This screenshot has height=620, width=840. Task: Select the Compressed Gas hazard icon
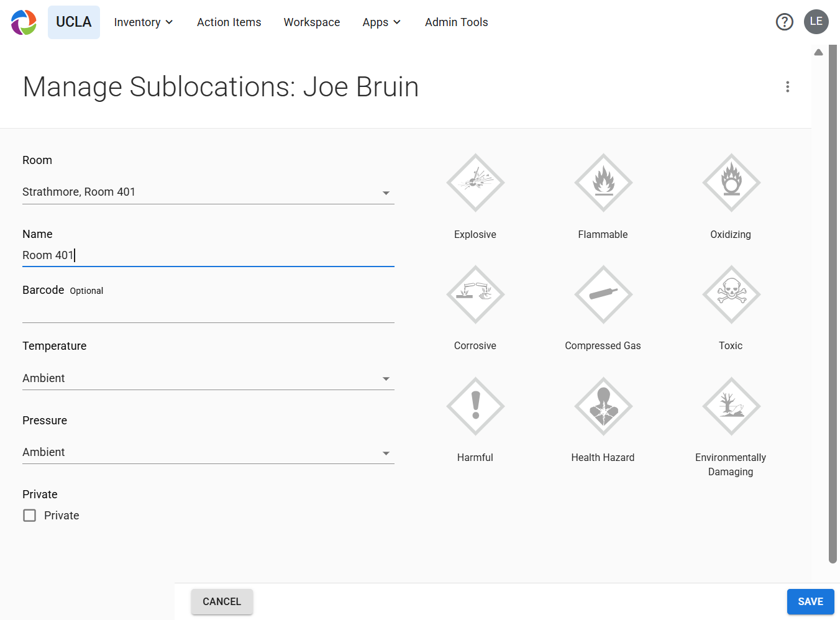tap(603, 294)
